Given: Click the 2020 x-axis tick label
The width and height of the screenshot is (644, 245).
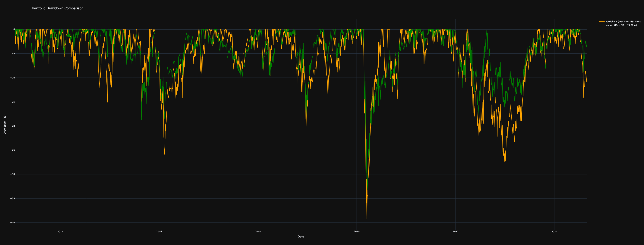Looking at the screenshot, I should [356, 231].
